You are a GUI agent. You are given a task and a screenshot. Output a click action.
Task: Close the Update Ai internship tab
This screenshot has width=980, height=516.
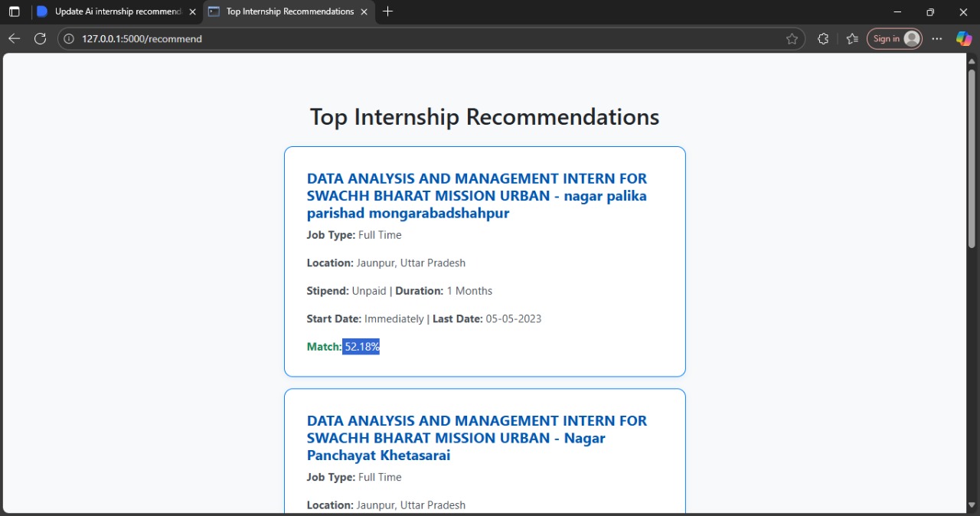tap(192, 12)
